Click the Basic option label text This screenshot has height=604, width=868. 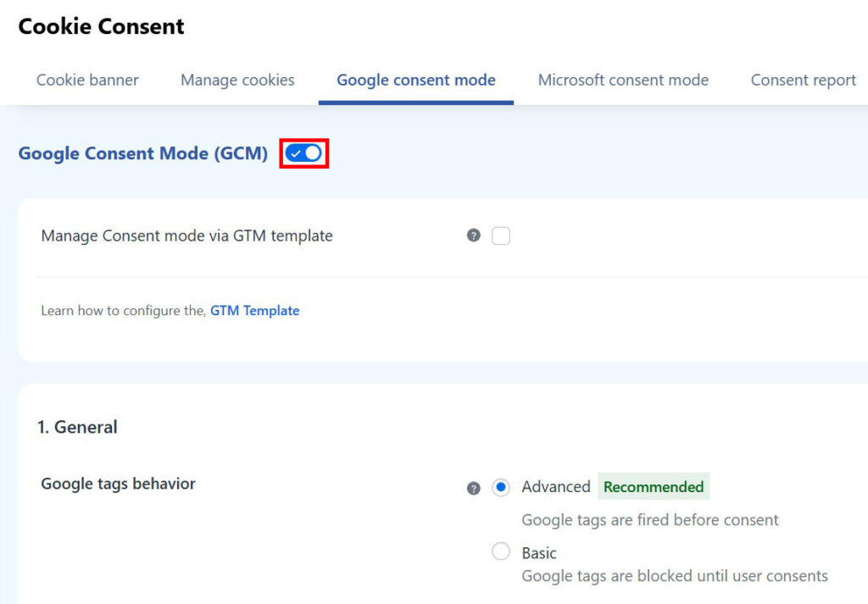[x=538, y=552]
